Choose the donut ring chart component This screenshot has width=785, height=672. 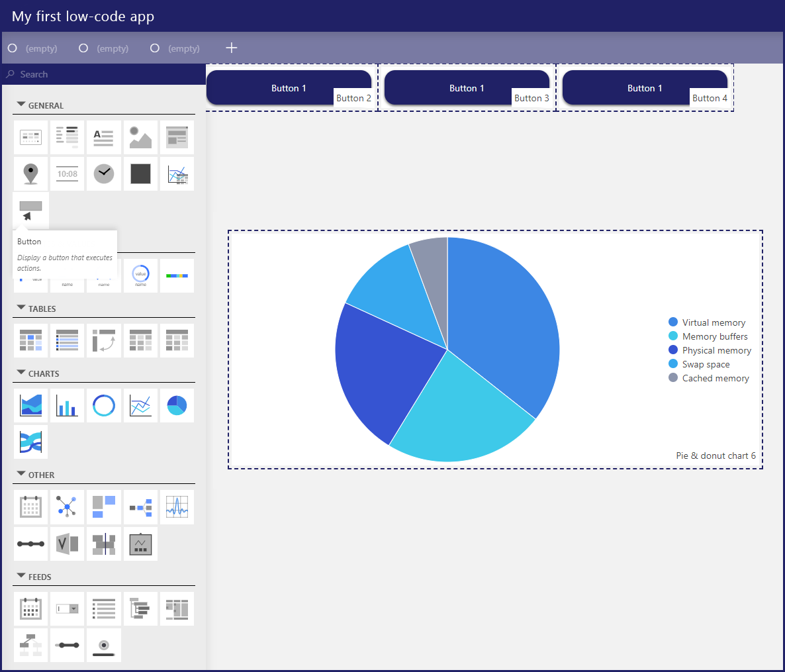104,406
